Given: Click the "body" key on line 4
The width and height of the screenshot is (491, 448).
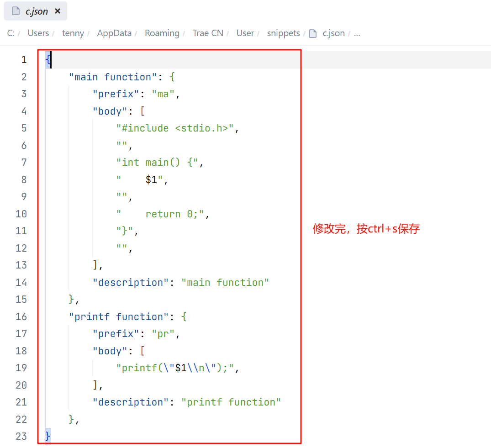Looking at the screenshot, I should point(110,111).
